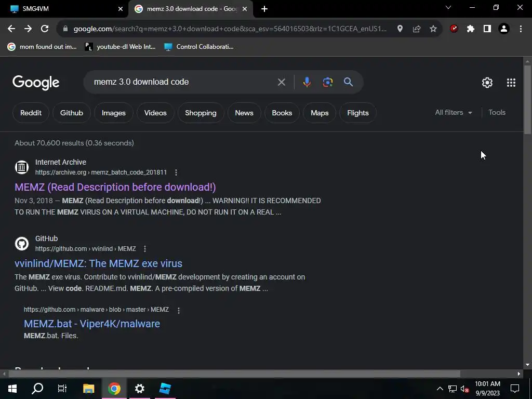Open the red extension icon in toolbar
This screenshot has height=399, width=532.
pos(454,29)
